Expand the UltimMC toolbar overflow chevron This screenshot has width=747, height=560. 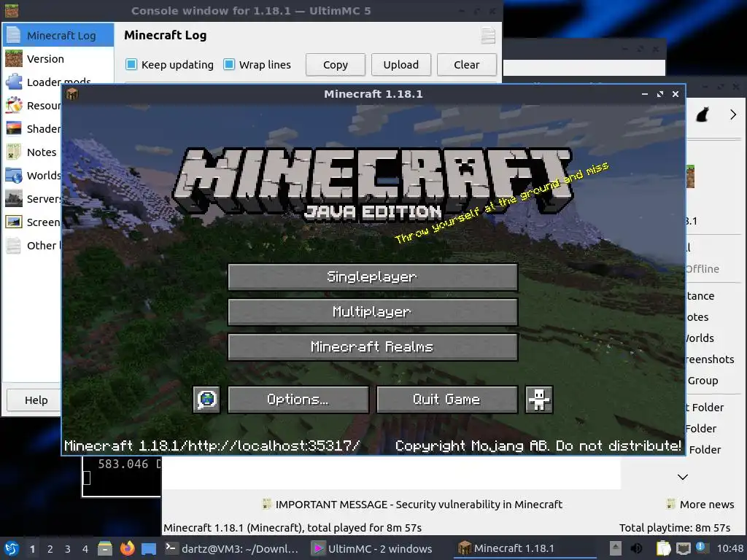732,114
